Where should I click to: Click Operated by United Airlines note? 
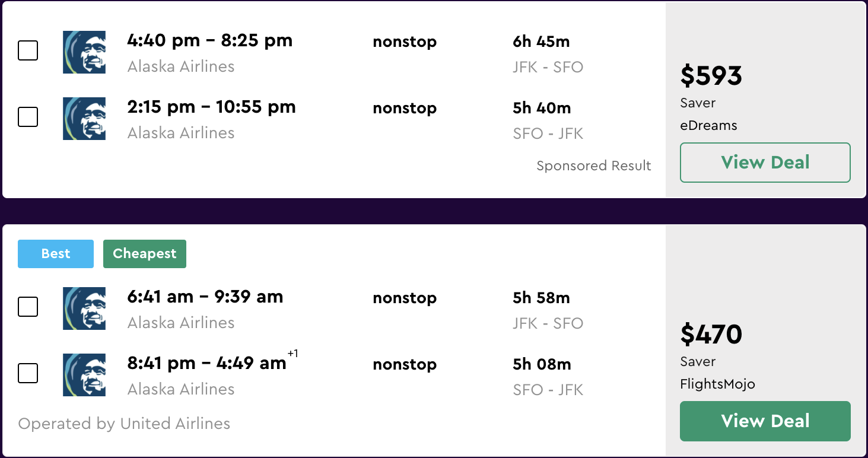(124, 424)
